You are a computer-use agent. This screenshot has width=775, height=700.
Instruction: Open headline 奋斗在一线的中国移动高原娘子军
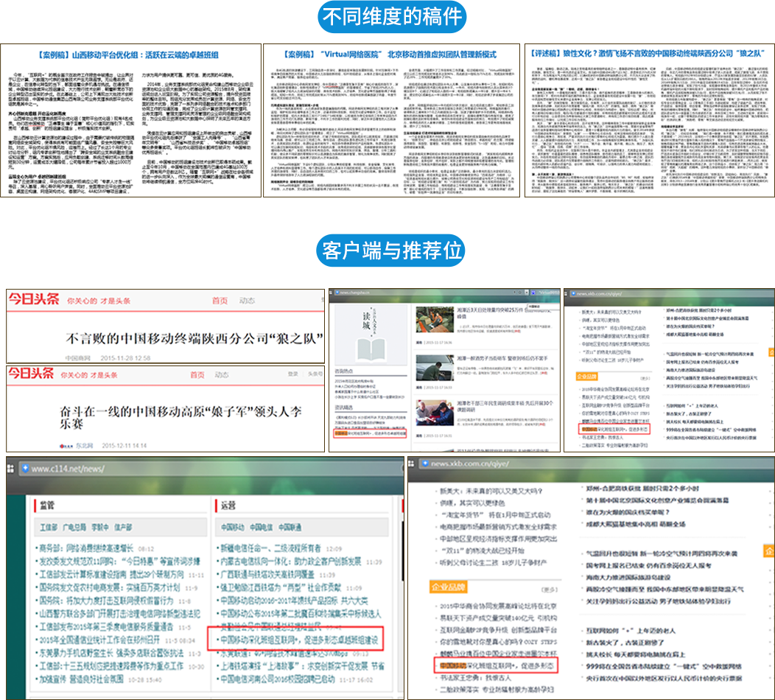click(x=180, y=417)
